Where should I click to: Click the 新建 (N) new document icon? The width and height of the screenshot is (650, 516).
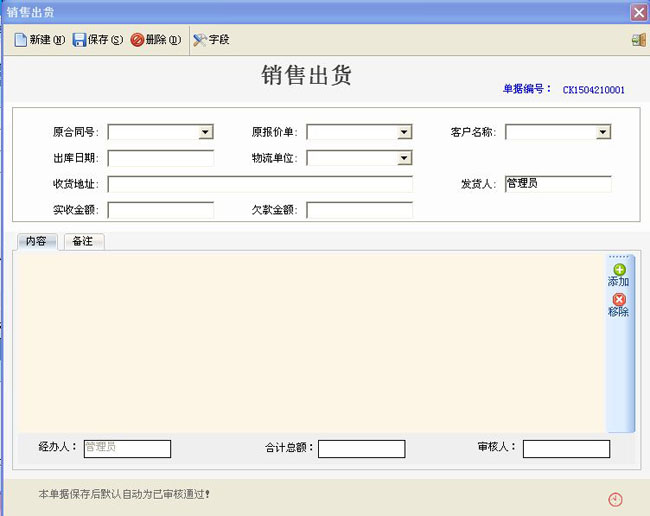coord(21,40)
